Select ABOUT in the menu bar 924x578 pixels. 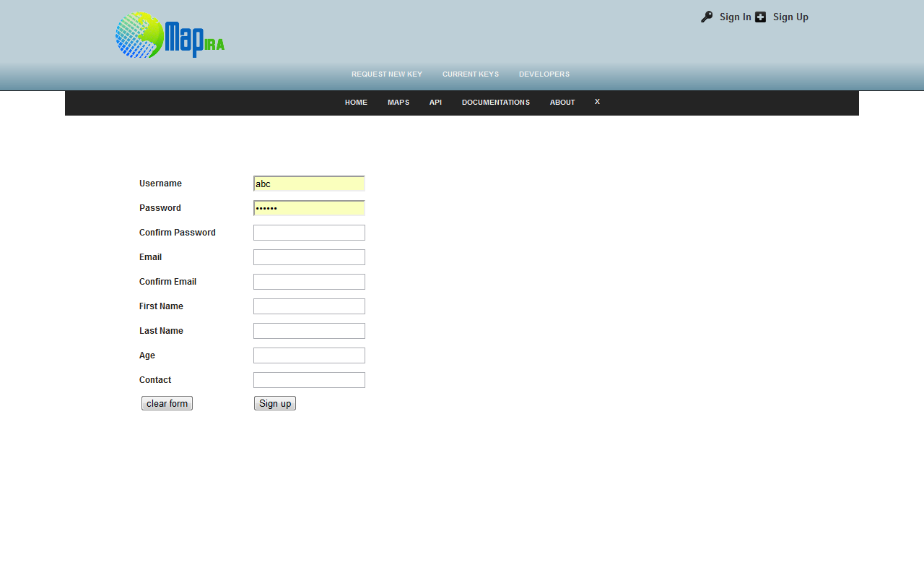pyautogui.click(x=562, y=102)
